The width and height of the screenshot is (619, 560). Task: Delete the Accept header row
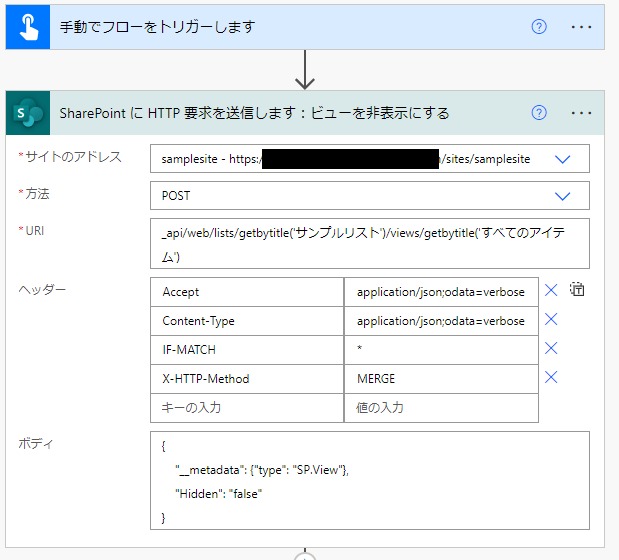coord(551,290)
